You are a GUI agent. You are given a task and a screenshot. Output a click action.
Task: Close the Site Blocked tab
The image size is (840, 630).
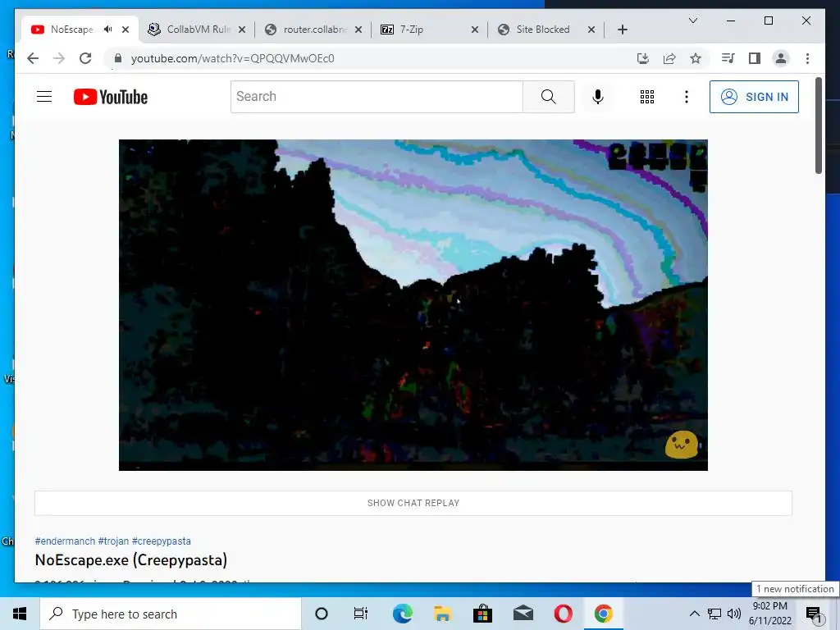click(591, 30)
